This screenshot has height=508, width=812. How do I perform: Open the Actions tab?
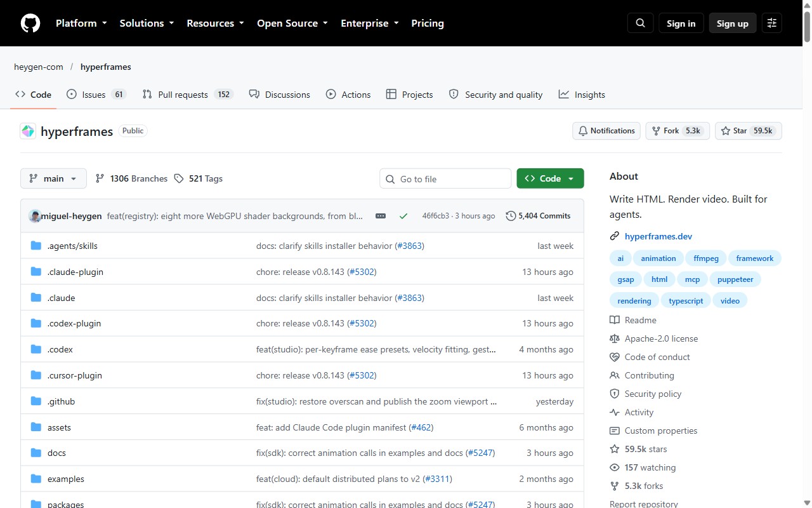click(x=348, y=95)
